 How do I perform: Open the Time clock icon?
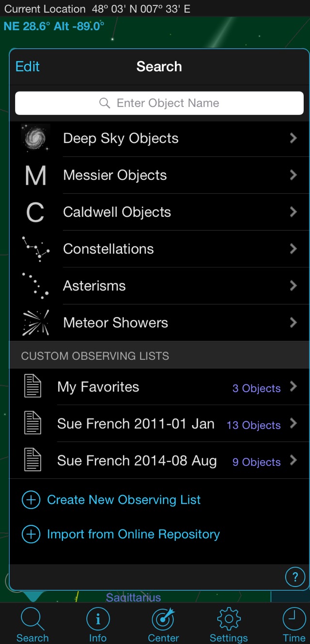click(294, 620)
